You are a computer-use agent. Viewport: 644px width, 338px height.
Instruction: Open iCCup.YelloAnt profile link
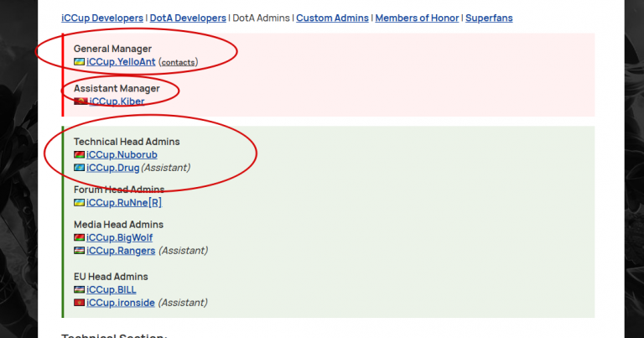(x=121, y=61)
